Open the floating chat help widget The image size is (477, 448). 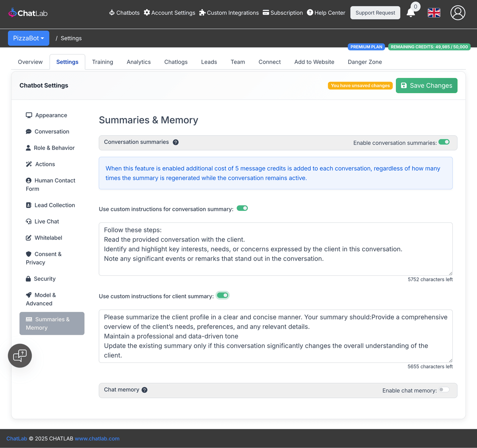click(20, 355)
